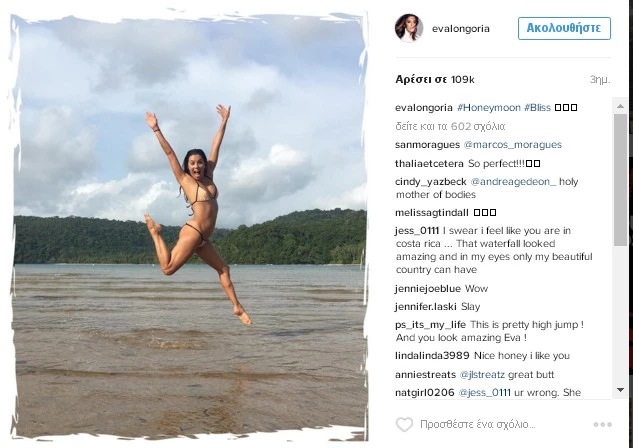
Task: Open the @andreagedeon_ mention link
Action: pos(513,182)
